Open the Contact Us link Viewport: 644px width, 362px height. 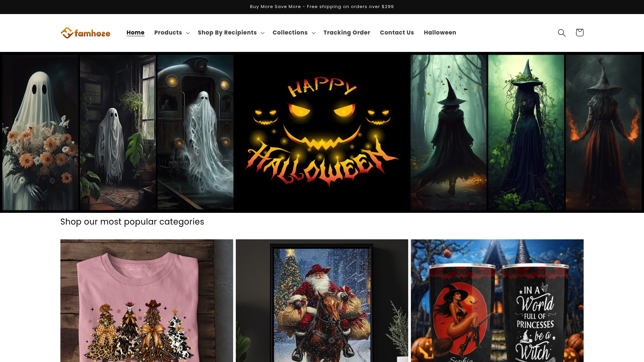(x=397, y=33)
